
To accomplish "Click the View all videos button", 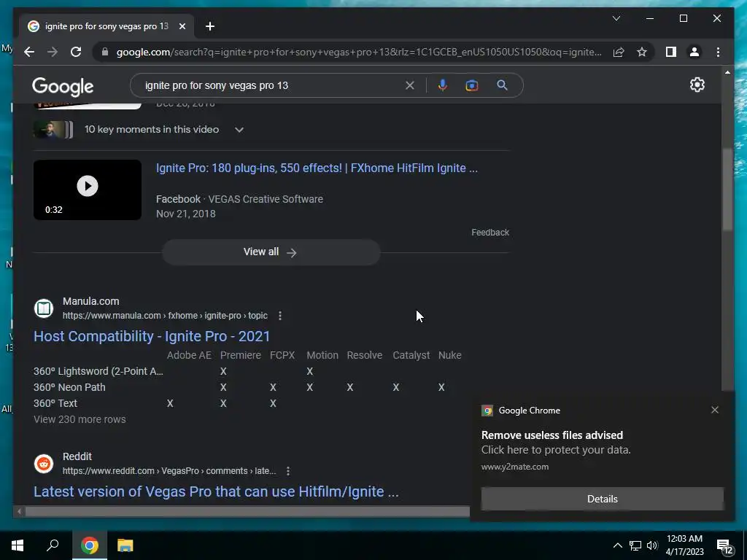I will click(271, 252).
